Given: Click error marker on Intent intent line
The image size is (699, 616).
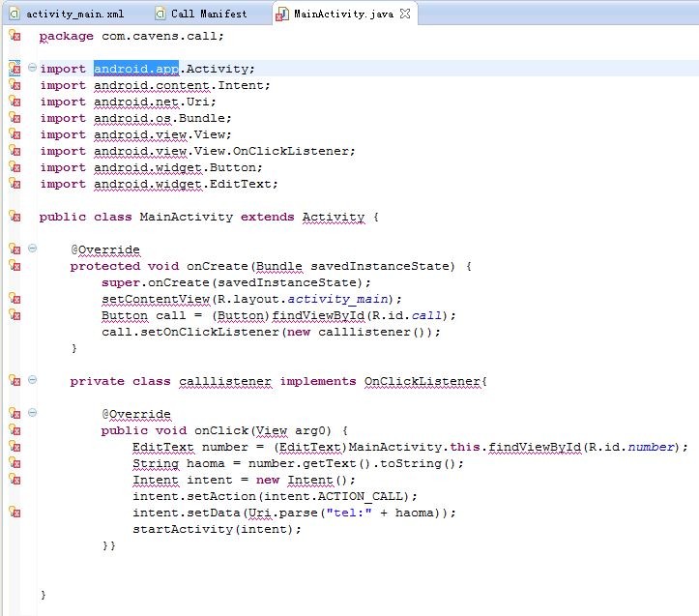Looking at the screenshot, I should (15, 480).
